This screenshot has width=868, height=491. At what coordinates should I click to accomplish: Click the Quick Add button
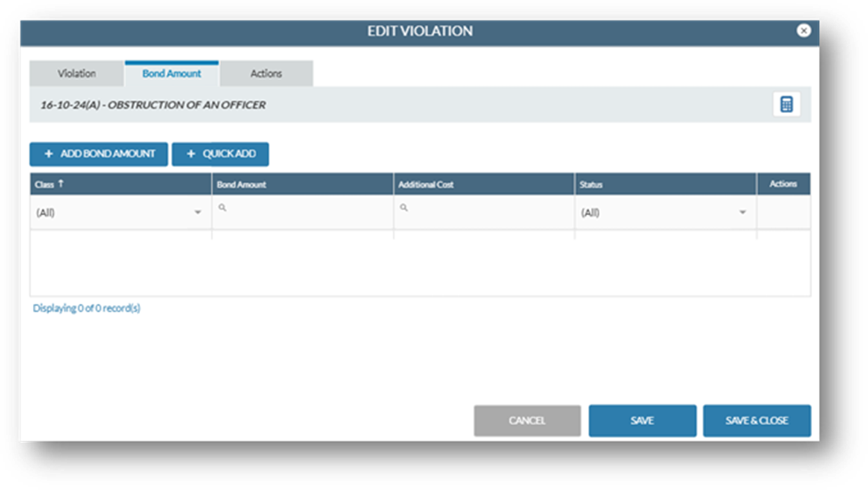tap(220, 154)
